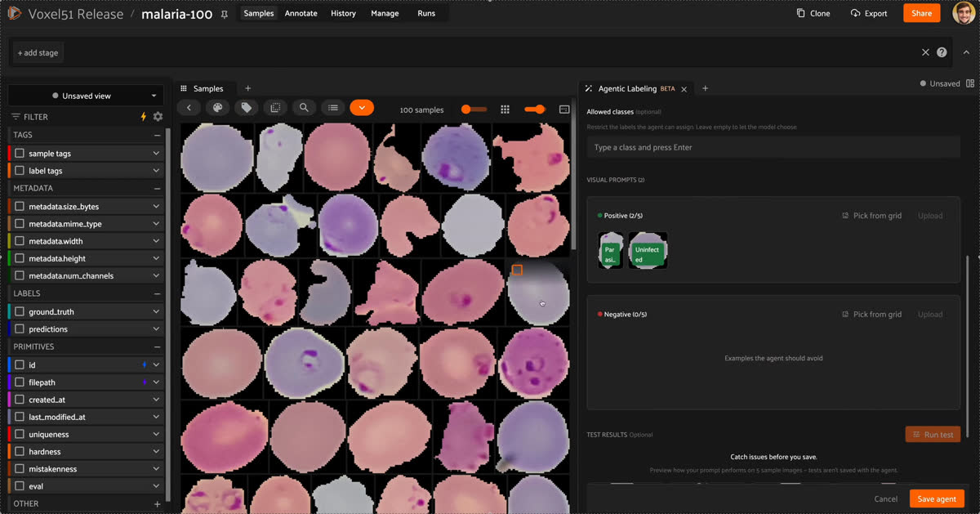
Task: Close the Agentic Labeling panel tab
Action: (684, 88)
